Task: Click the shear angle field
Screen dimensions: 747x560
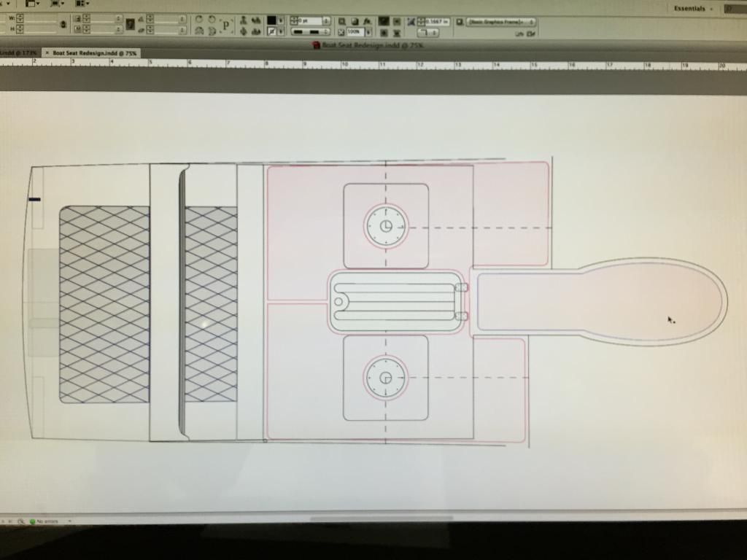Action: pyautogui.click(x=167, y=31)
